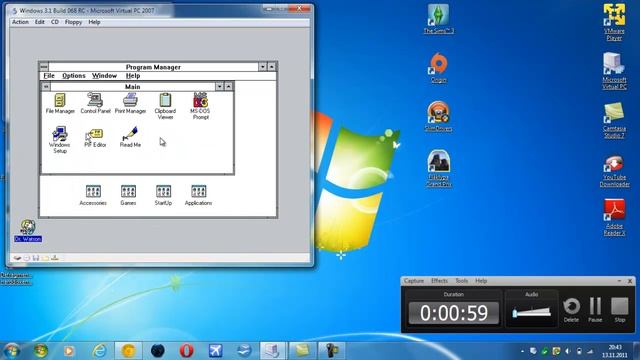
Task: Open the Adobe Reader X desktop shortcut
Action: click(x=614, y=218)
